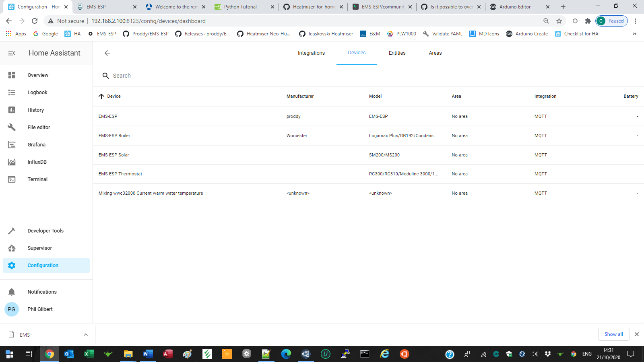Open Chrome's three-dot menu
Viewport: 644px width, 362px height.
coord(635,21)
